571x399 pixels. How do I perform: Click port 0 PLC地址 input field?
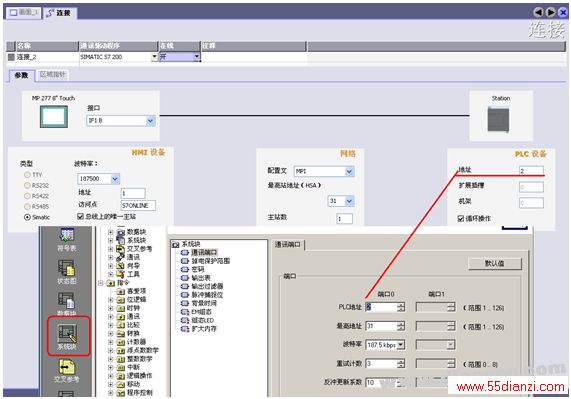tap(381, 307)
